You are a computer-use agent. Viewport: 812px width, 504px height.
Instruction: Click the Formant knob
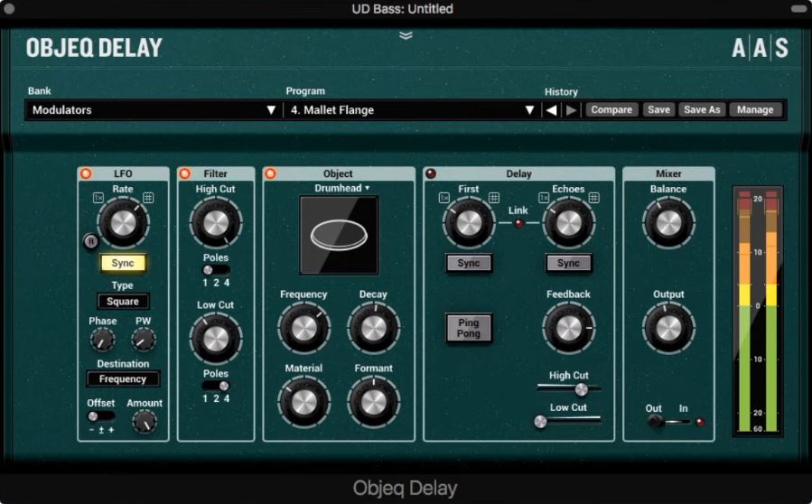tap(373, 402)
